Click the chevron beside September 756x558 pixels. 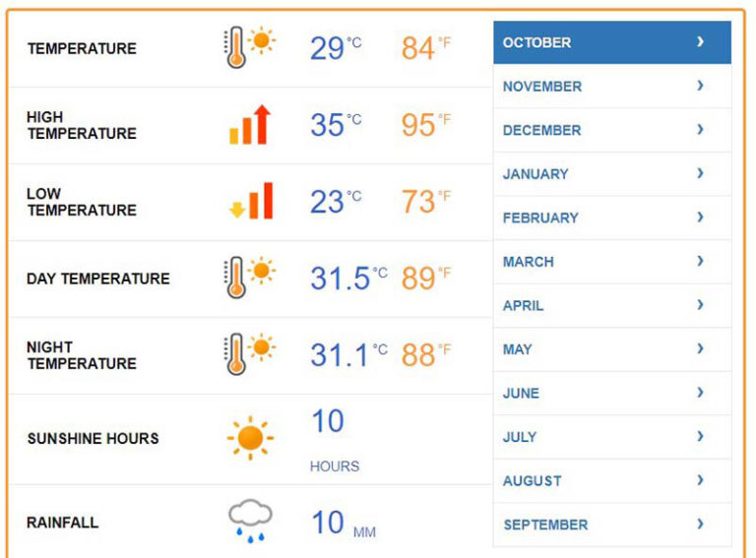click(700, 525)
